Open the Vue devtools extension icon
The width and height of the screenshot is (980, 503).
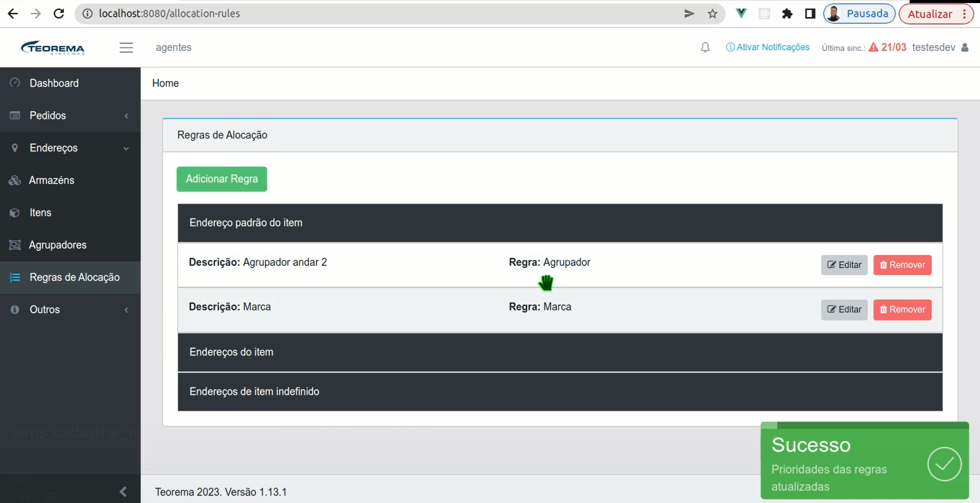pos(741,14)
